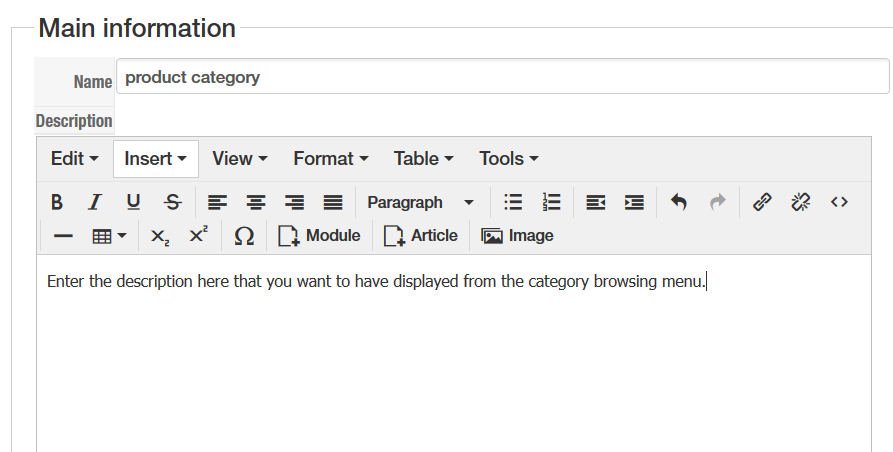893x452 pixels.
Task: Open the Edit menu
Action: coord(75,158)
